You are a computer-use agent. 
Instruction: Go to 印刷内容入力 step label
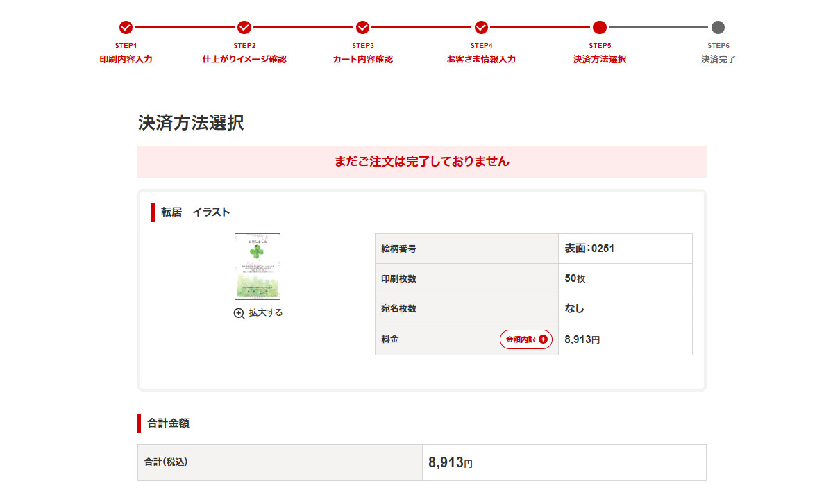pyautogui.click(x=126, y=60)
